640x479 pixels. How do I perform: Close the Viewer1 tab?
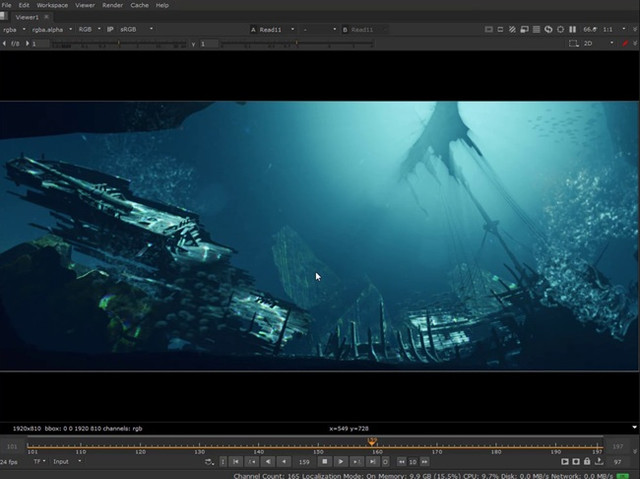coord(47,17)
